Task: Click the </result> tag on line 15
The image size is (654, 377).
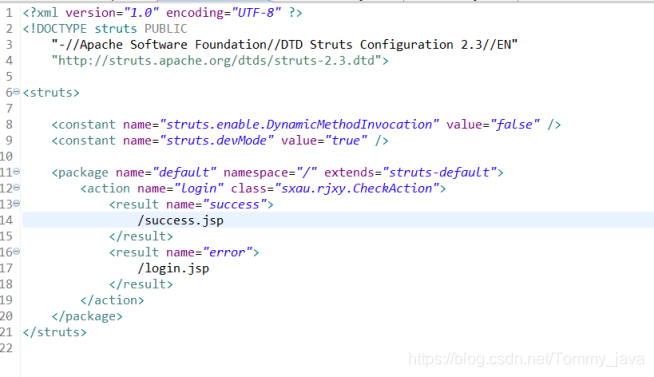Action: [x=141, y=236]
